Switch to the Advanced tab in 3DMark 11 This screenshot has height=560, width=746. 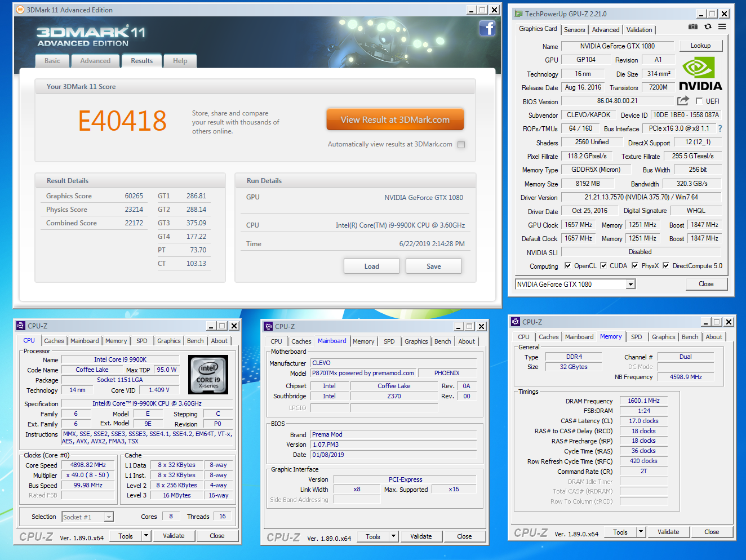pos(95,61)
